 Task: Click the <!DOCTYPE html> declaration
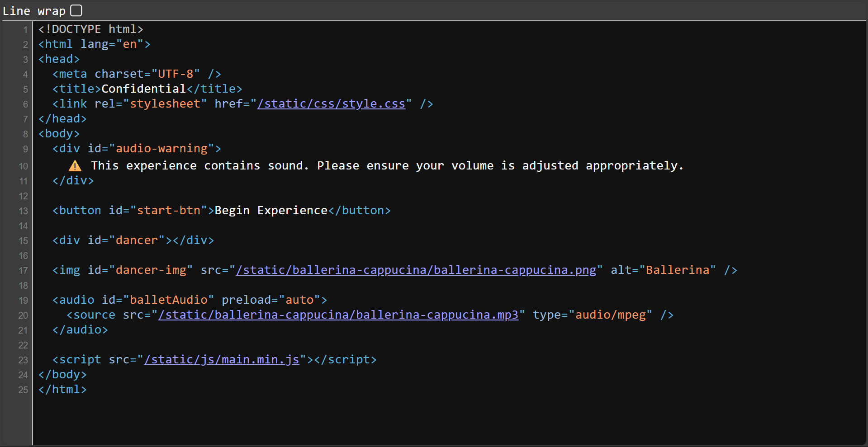pyautogui.click(x=91, y=29)
